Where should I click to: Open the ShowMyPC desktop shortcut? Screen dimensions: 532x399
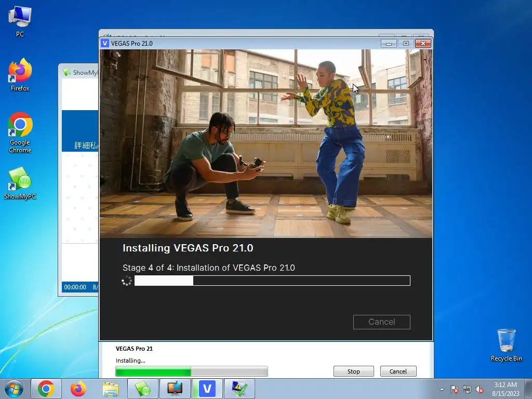20,183
